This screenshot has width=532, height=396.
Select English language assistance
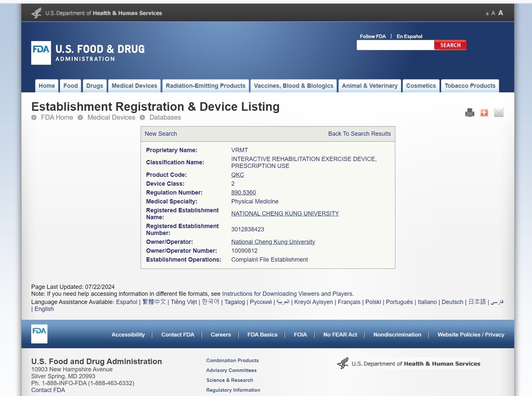click(44, 309)
